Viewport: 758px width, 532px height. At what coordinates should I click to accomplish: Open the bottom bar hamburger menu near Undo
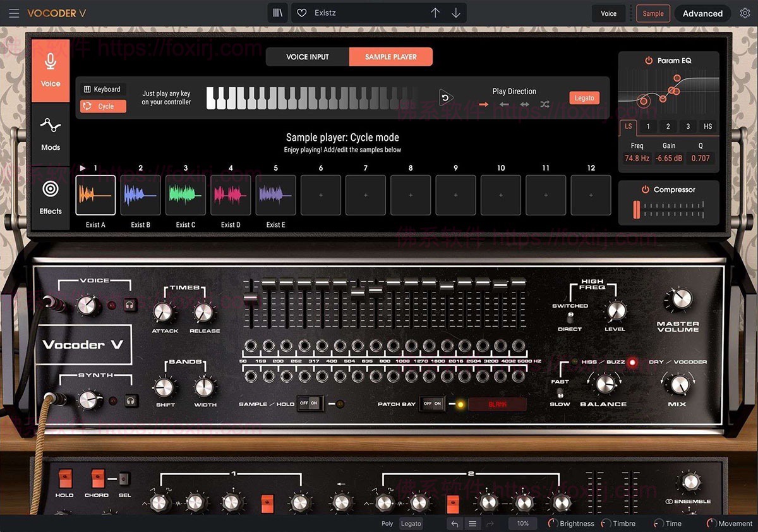tap(472, 523)
